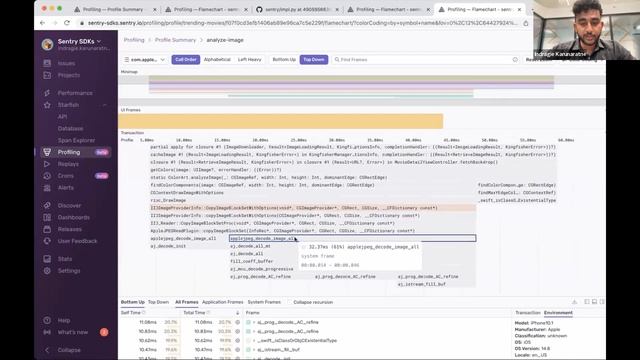Open Database under Starfish
Screen dimensions: 640x360
point(70,129)
